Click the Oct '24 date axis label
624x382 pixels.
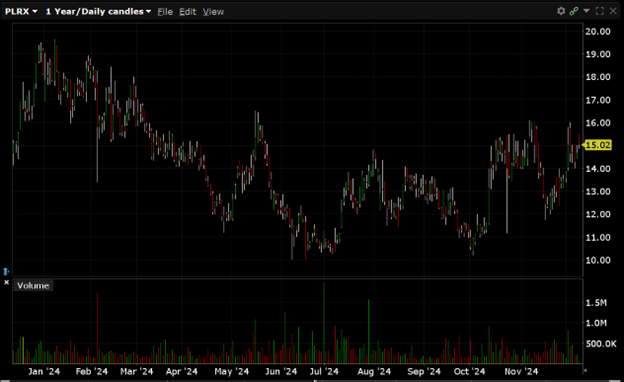point(469,372)
